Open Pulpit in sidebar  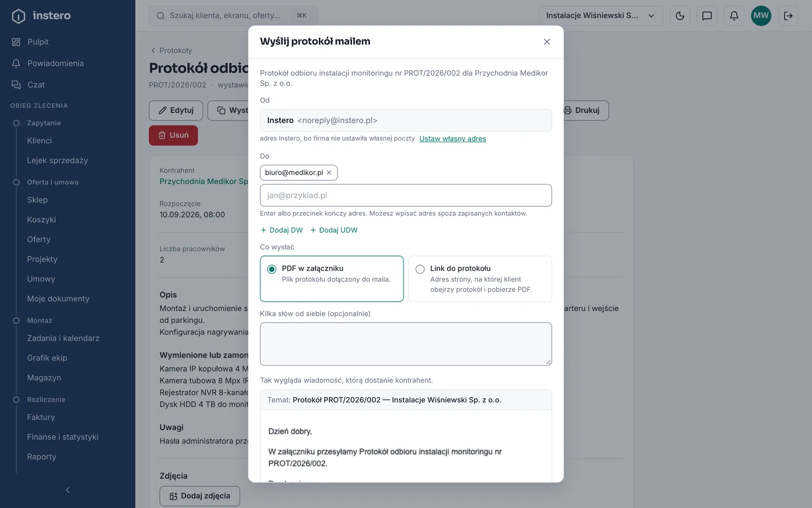coord(38,42)
